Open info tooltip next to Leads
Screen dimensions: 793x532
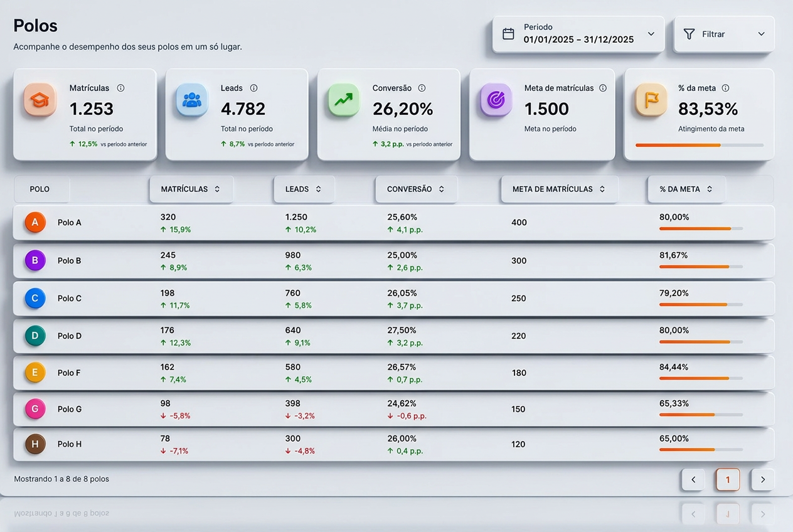point(253,88)
